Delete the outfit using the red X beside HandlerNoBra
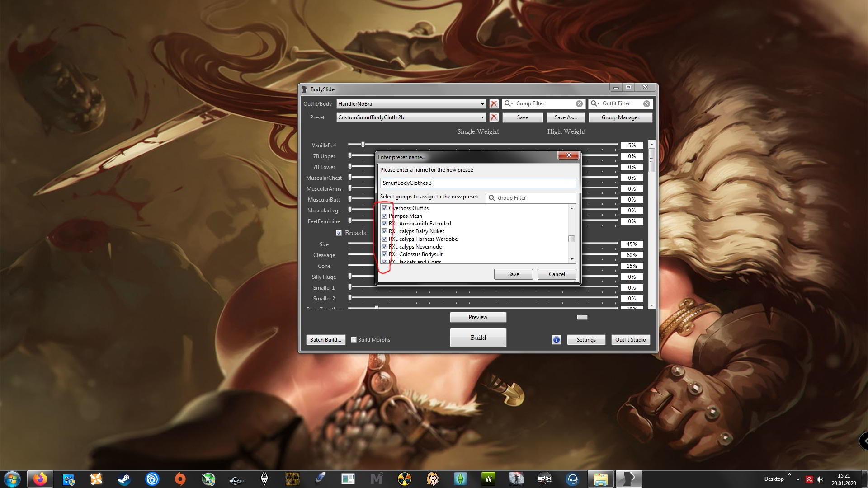Image resolution: width=868 pixels, height=488 pixels. [x=494, y=104]
